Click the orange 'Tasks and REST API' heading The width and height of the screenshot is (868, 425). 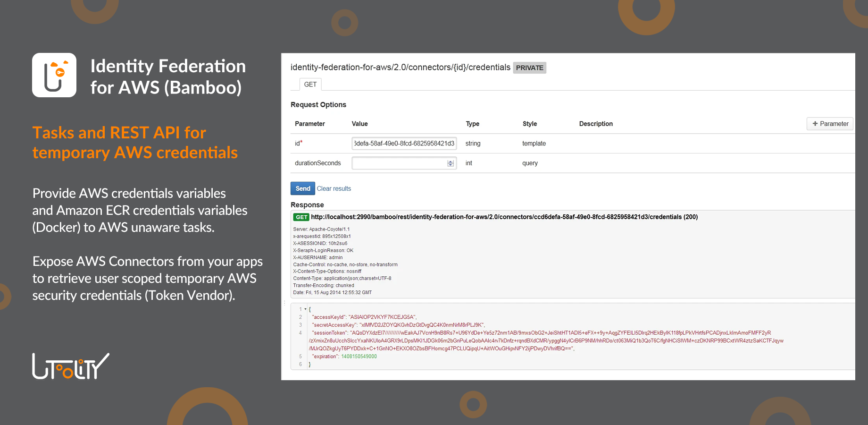pos(135,143)
